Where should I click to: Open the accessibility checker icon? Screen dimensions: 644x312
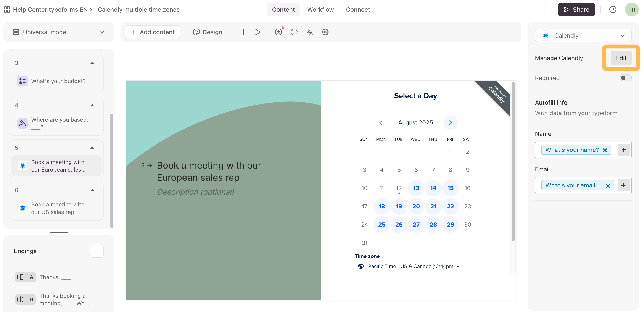click(x=278, y=32)
